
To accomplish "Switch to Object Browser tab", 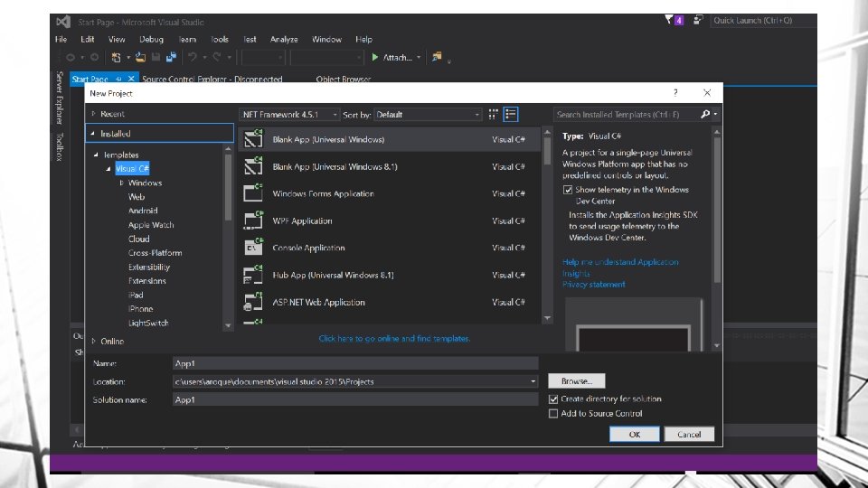I will (x=344, y=79).
